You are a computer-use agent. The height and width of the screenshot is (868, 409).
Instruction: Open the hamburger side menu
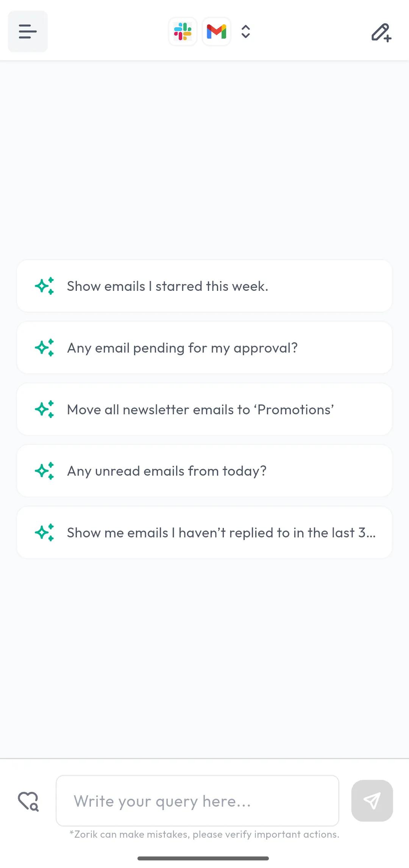click(28, 31)
